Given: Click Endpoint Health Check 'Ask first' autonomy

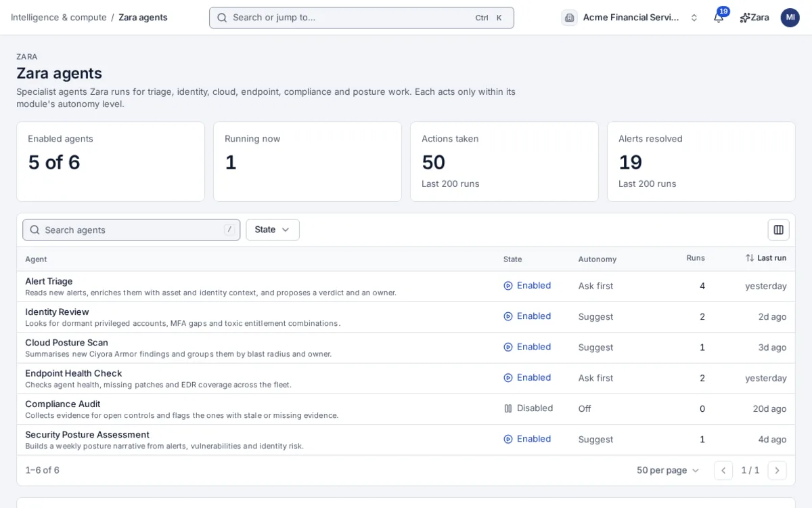Looking at the screenshot, I should [595, 378].
